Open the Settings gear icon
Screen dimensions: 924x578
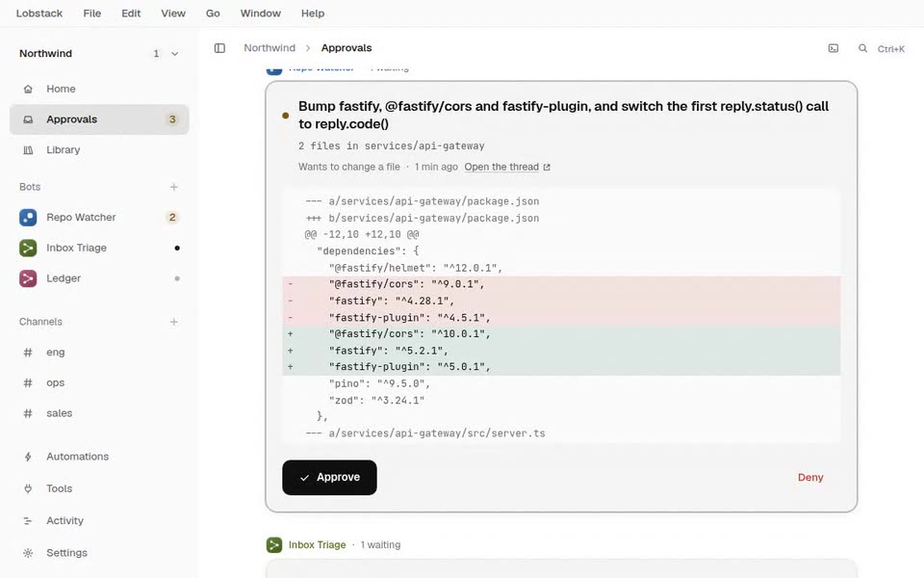click(x=28, y=553)
